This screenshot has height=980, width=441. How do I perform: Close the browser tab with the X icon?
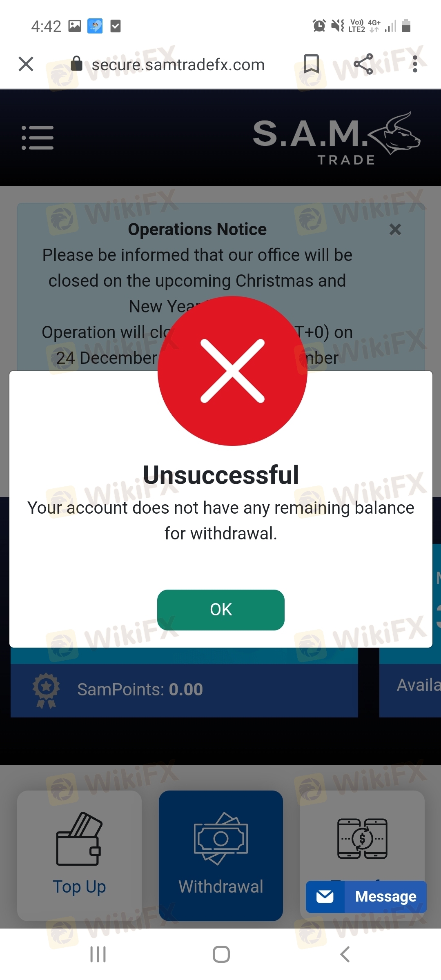pos(26,64)
